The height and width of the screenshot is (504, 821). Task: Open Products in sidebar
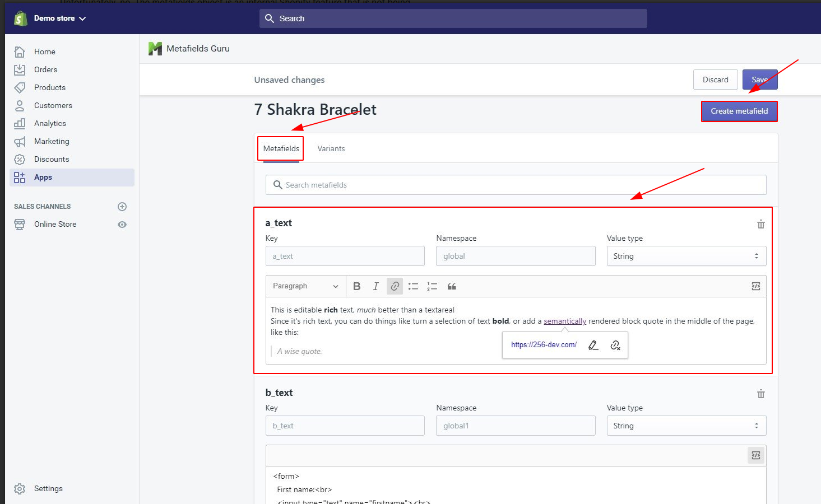(x=50, y=87)
